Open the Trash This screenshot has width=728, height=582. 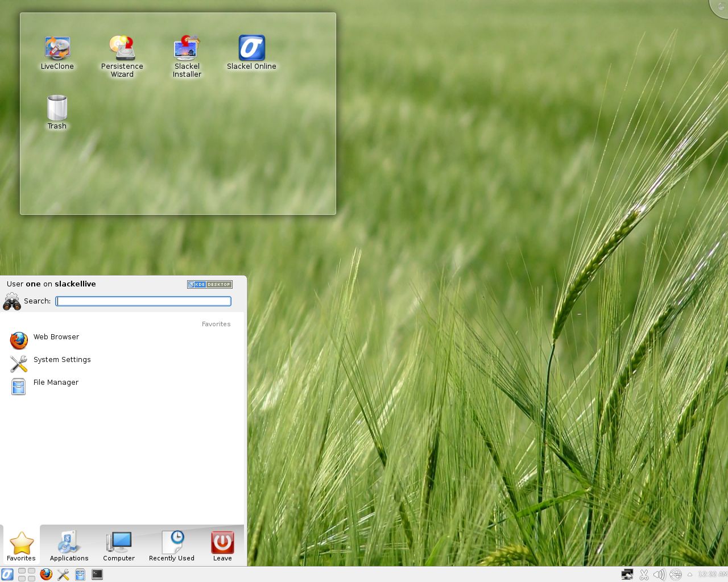click(56, 108)
